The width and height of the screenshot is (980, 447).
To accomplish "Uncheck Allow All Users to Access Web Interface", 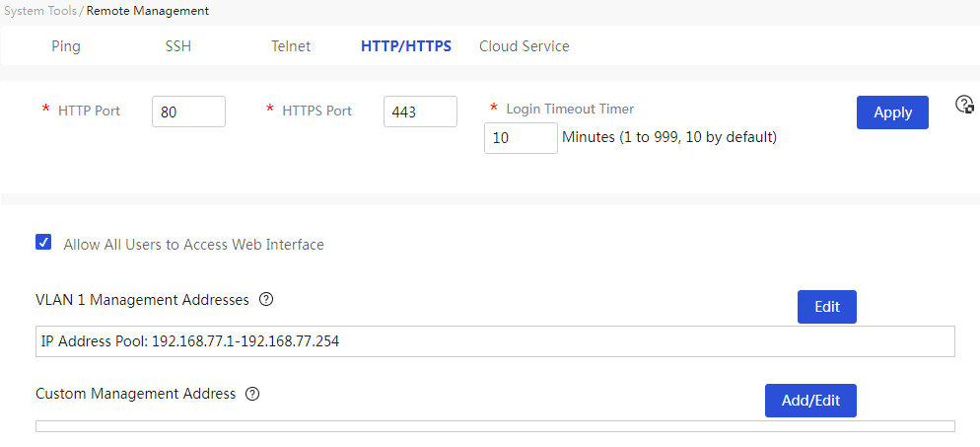I will [43, 243].
